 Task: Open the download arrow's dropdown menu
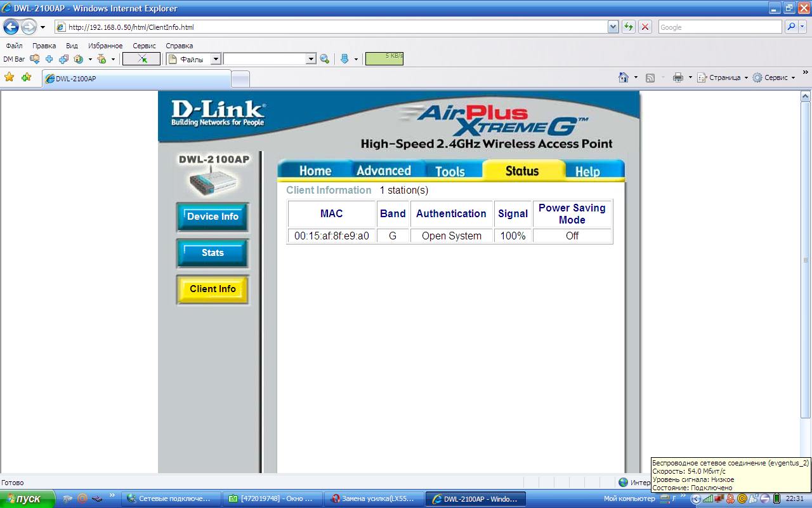(356, 59)
